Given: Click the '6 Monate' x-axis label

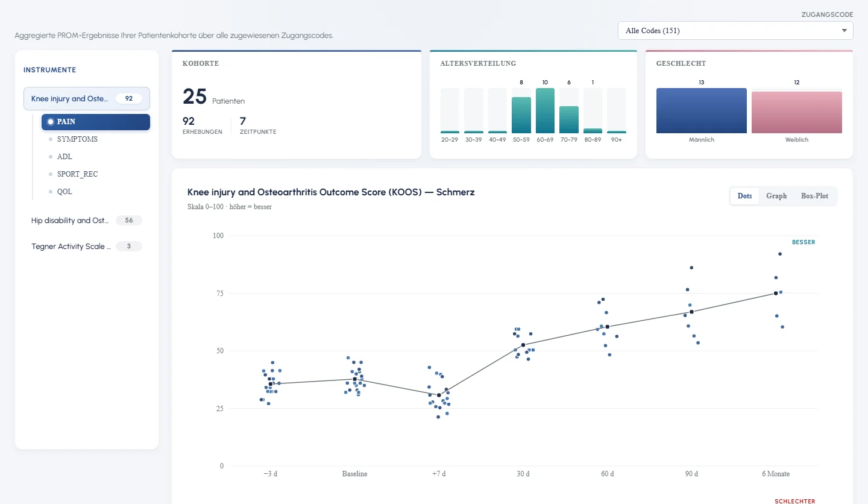Looking at the screenshot, I should pyautogui.click(x=776, y=474).
